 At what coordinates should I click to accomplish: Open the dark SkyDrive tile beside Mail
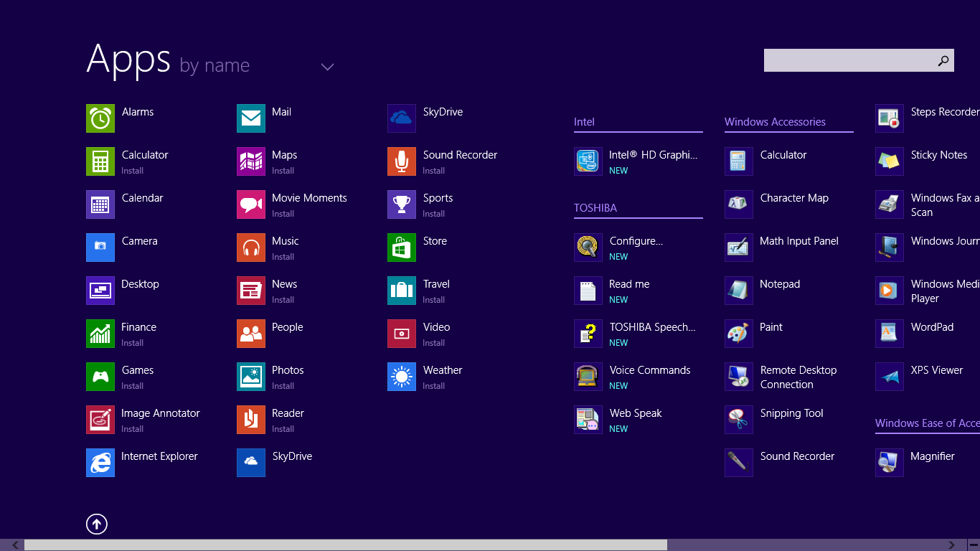pos(402,118)
